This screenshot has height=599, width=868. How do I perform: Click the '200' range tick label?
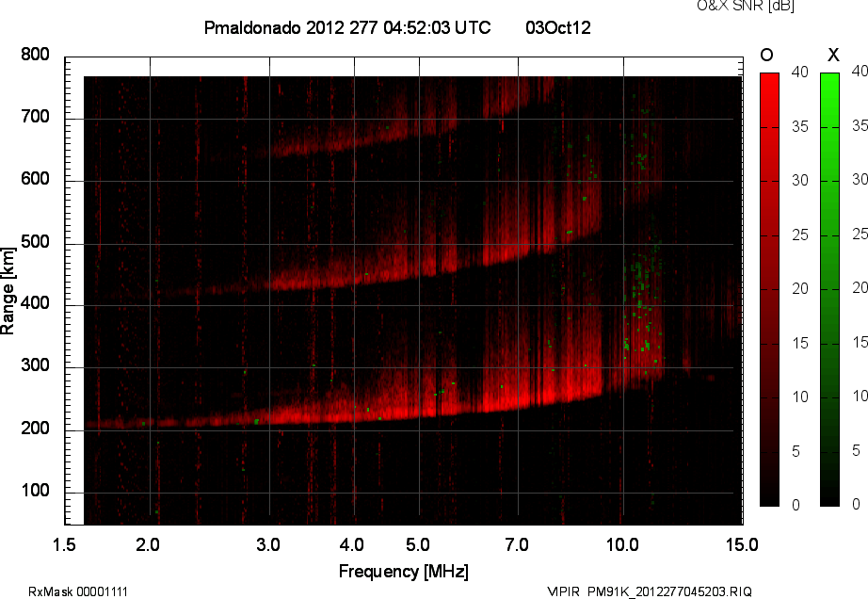click(x=36, y=428)
